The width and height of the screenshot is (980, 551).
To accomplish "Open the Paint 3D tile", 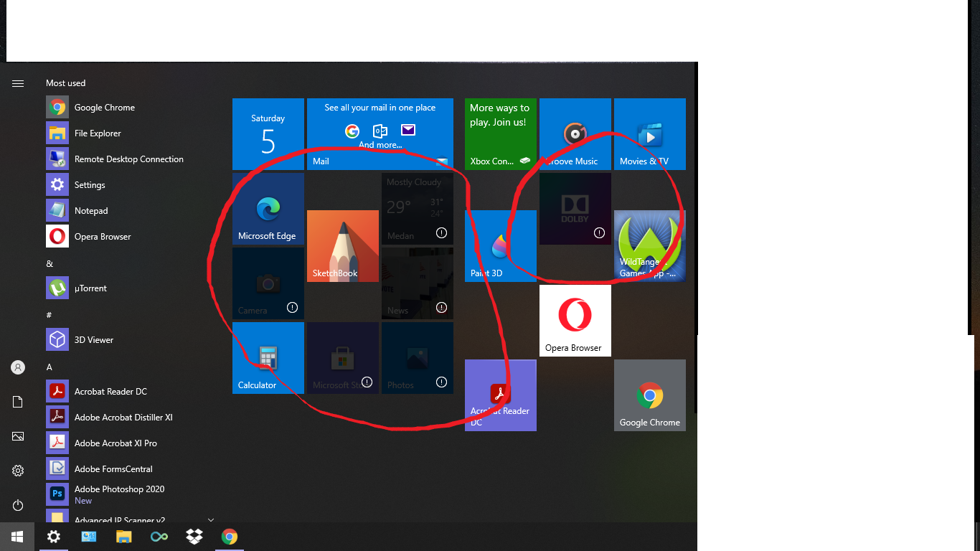I will pyautogui.click(x=501, y=246).
